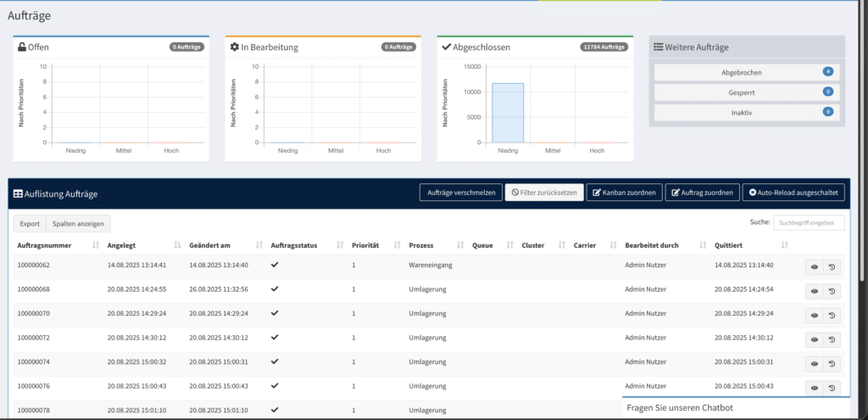The height and width of the screenshot is (420, 868).
Task: Open Spalten anzeigen column chooser
Action: click(78, 224)
